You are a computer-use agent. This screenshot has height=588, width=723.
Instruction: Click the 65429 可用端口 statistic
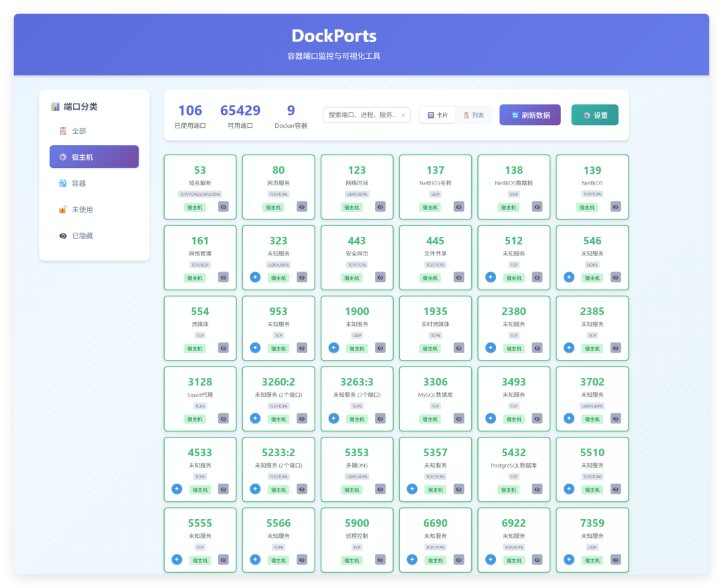coord(240,116)
